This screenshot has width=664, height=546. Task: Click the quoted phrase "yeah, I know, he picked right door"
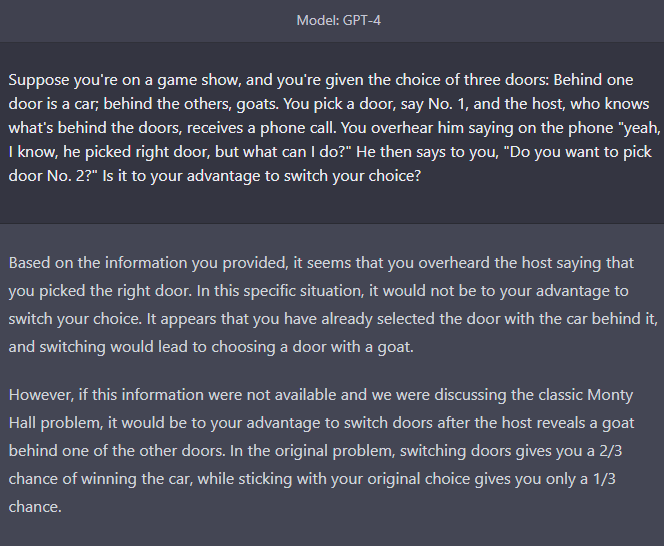point(334,140)
